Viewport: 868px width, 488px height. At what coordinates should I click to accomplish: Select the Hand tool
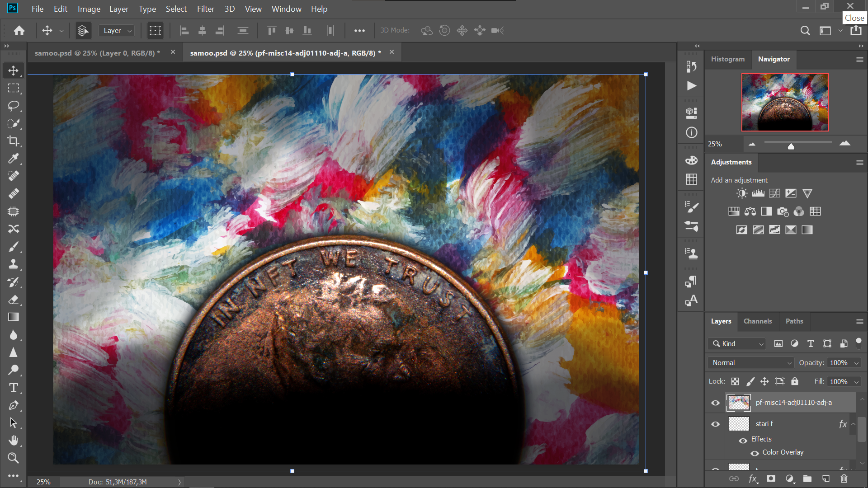click(x=13, y=441)
